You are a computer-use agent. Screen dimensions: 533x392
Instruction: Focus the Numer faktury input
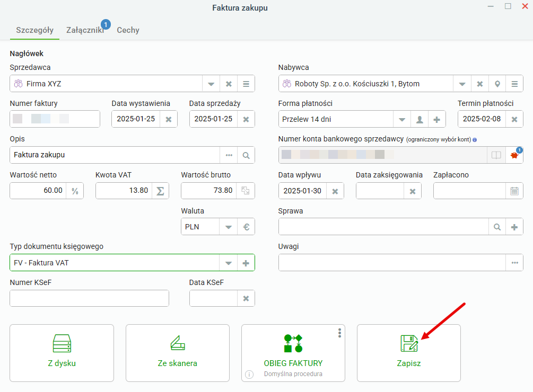click(x=55, y=119)
